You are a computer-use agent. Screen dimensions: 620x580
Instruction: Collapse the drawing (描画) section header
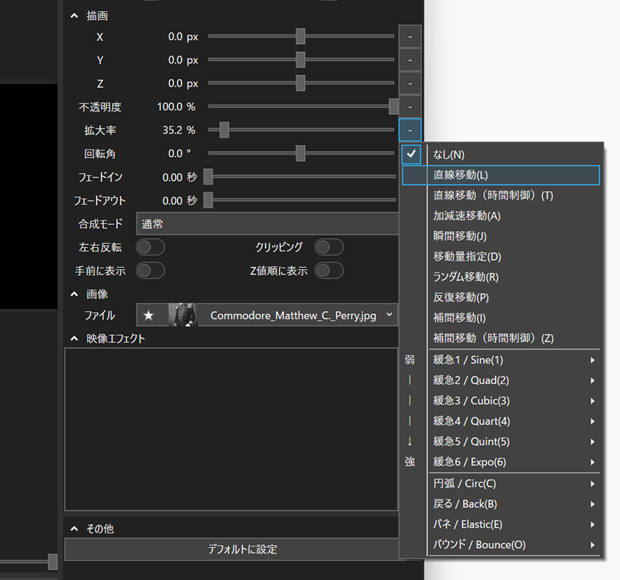(x=74, y=16)
